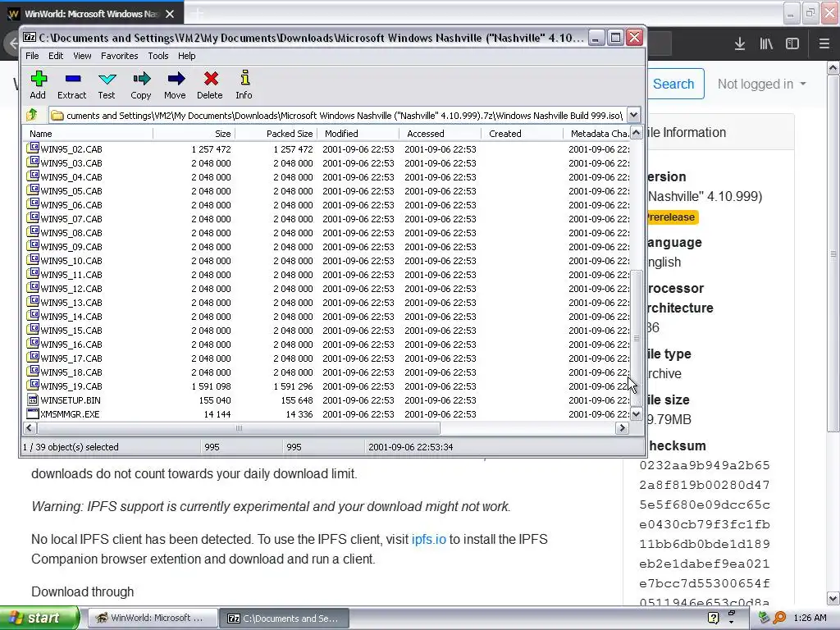Select WIN95_16.CAB file name
The height and width of the screenshot is (630, 840).
(x=71, y=344)
